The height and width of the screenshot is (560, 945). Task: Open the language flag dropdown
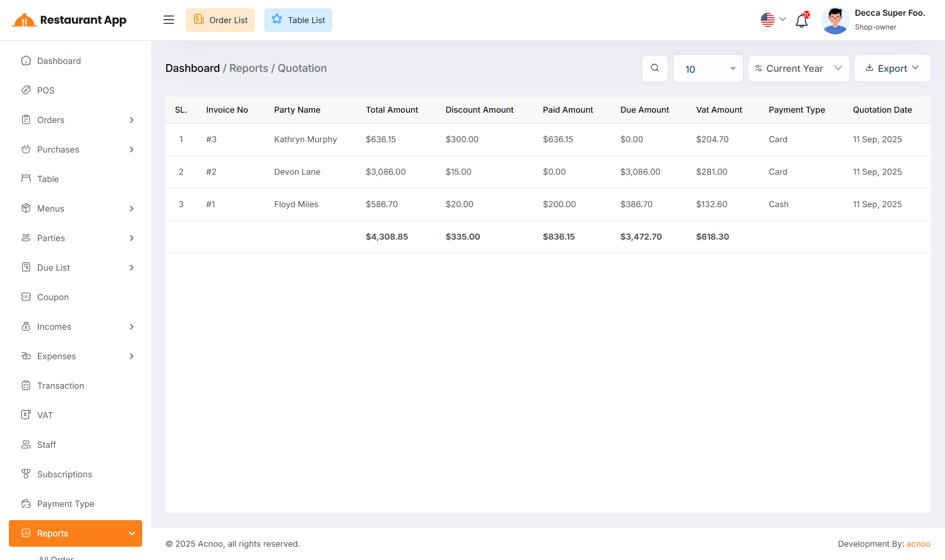(x=773, y=20)
